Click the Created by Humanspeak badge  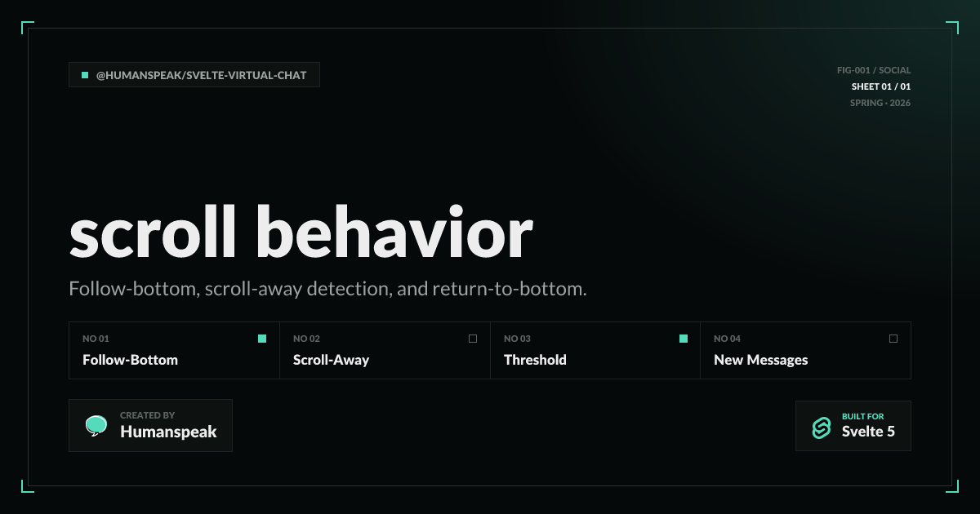pos(151,426)
